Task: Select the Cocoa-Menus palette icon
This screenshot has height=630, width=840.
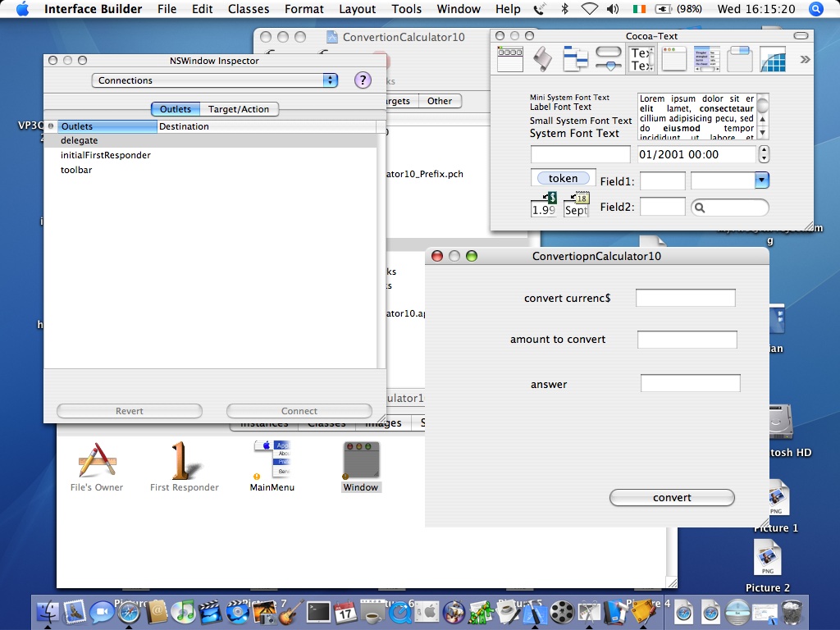Action: 510,59
